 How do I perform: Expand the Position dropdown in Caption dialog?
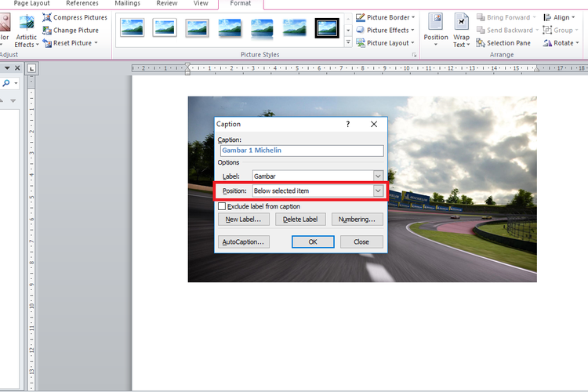[x=378, y=191]
